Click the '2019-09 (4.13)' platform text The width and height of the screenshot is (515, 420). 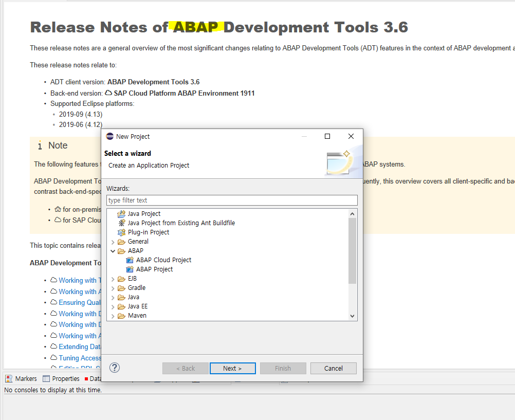click(x=81, y=114)
